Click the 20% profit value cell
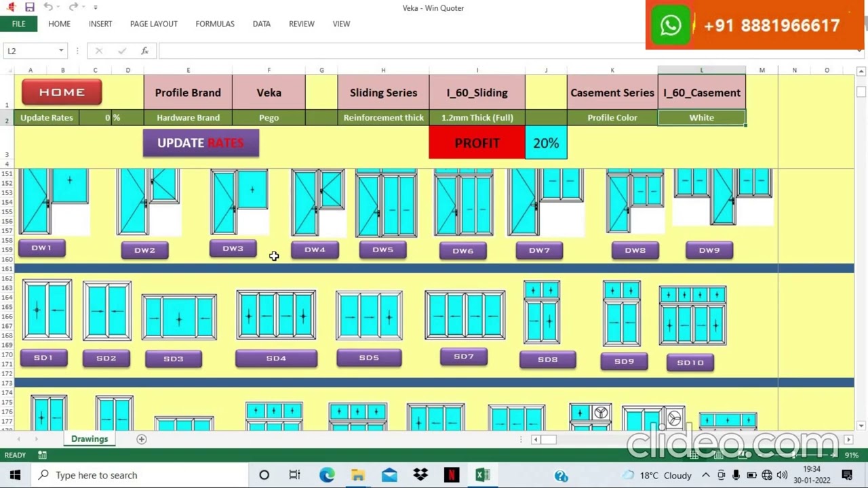This screenshot has height=488, width=868. coord(546,143)
